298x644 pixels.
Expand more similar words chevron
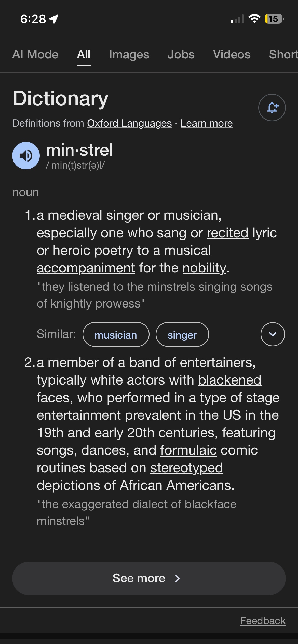[273, 334]
